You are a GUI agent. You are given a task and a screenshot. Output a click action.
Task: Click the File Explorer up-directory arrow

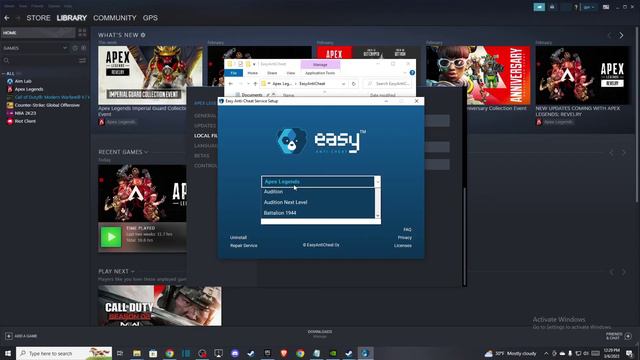click(255, 84)
